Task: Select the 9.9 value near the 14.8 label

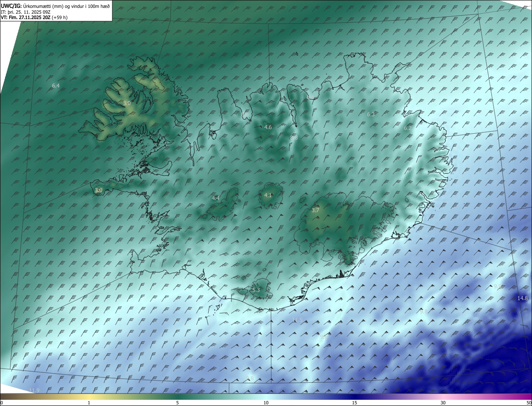Action: (498, 286)
